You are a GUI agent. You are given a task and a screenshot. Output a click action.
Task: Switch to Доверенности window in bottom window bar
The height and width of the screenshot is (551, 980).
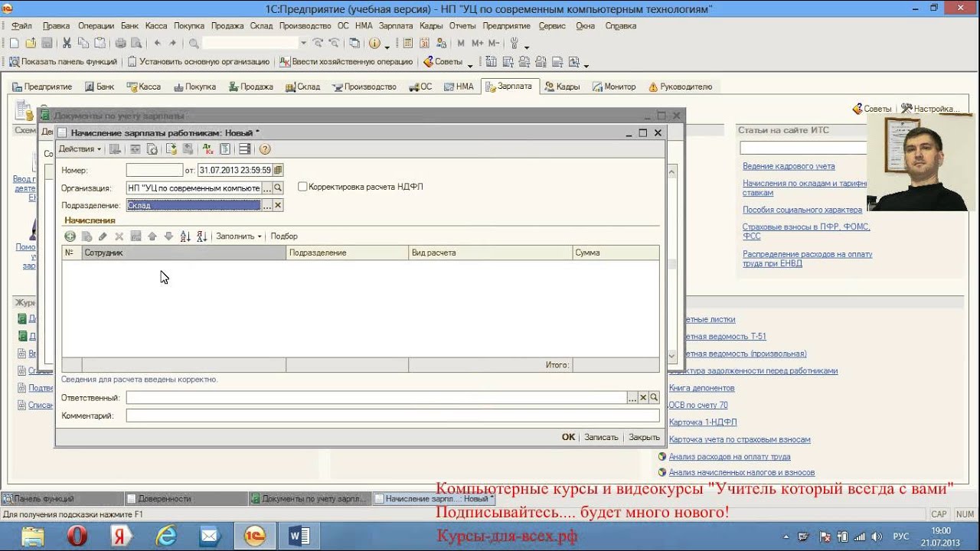(186, 498)
